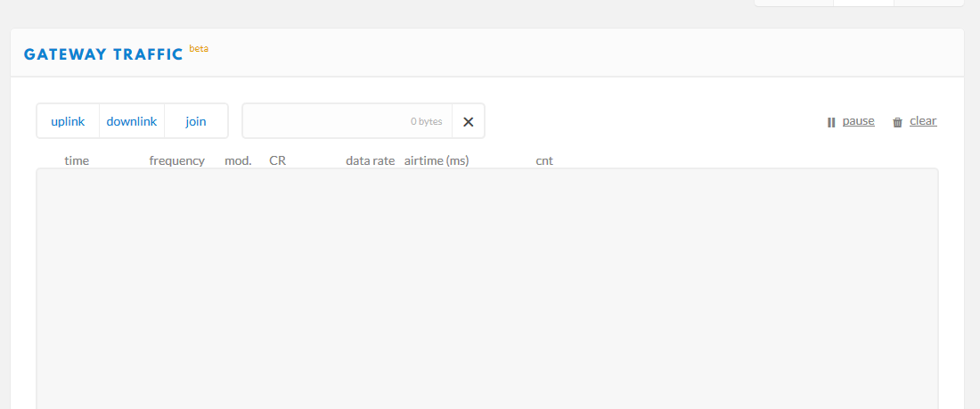Image resolution: width=980 pixels, height=409 pixels.
Task: Click the airtime (ms) column header
Action: pyautogui.click(x=437, y=160)
